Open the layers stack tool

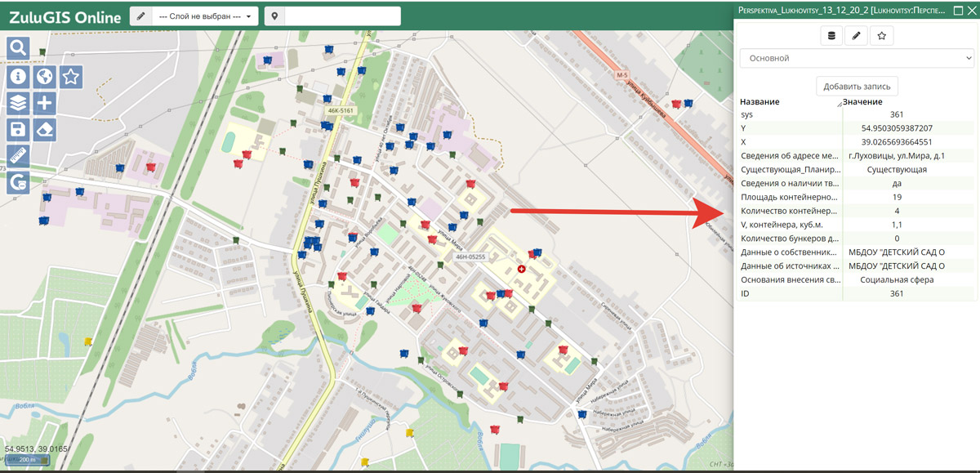click(x=19, y=103)
